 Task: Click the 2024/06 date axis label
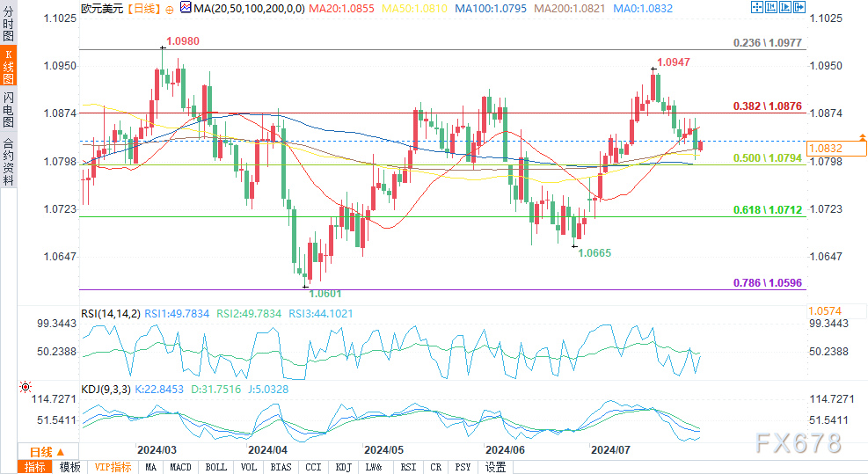coord(505,450)
